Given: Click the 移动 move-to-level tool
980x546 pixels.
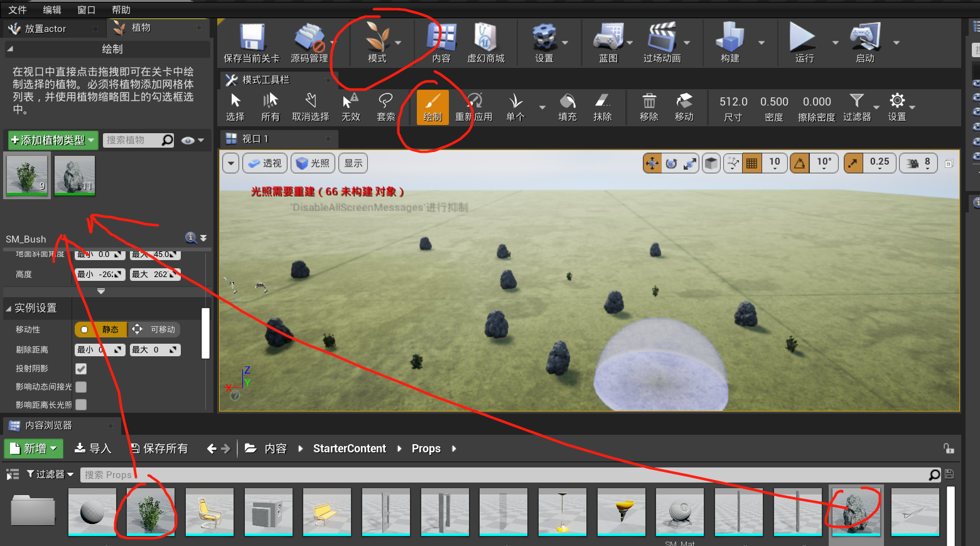Looking at the screenshot, I should click(x=684, y=107).
